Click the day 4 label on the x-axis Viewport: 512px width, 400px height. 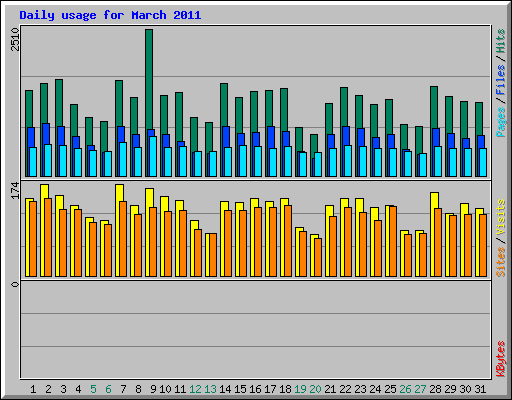tap(78, 389)
